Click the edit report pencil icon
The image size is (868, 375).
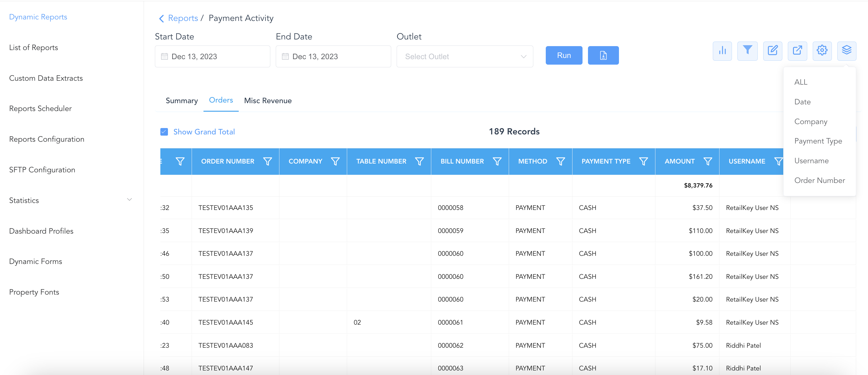pos(772,51)
